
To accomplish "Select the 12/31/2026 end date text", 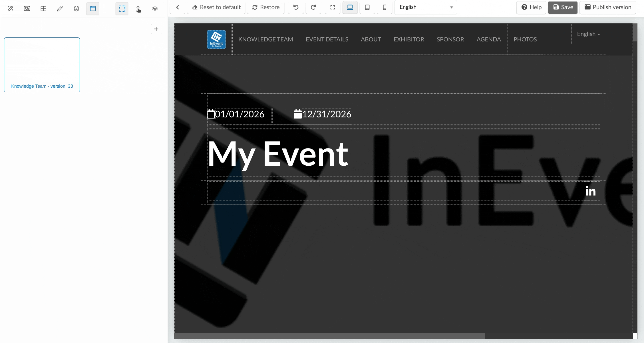I will [327, 114].
